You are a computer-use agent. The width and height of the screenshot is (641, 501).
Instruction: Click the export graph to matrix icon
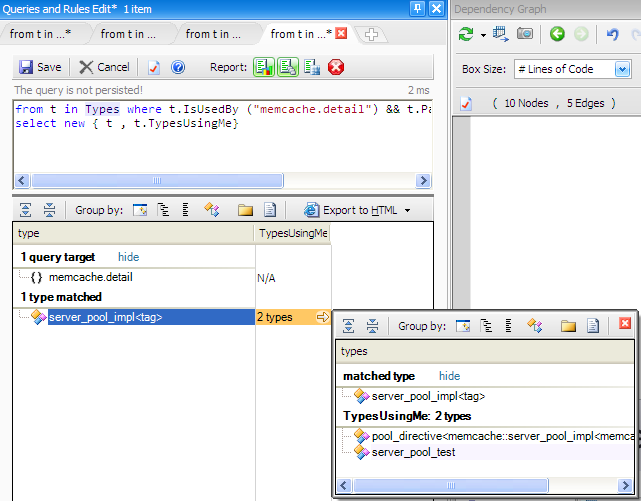point(500,34)
